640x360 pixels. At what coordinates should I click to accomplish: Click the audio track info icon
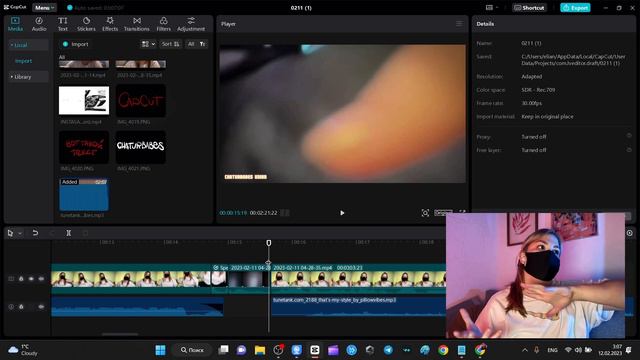(x=11, y=307)
